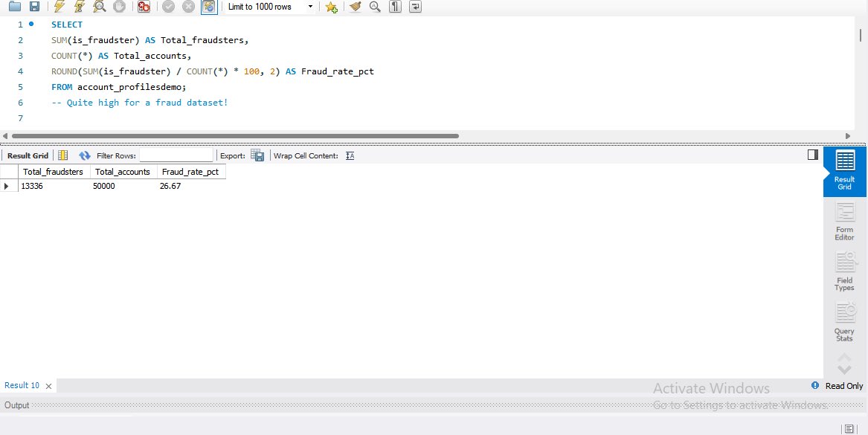Toggle invisible characters with the pilcrow icon
The image size is (868, 435).
(x=395, y=7)
